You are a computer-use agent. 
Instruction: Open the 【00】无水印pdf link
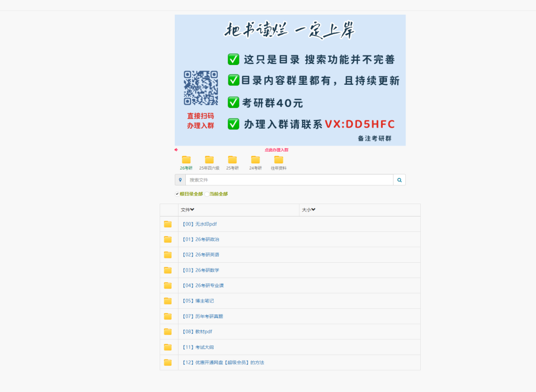click(199, 224)
